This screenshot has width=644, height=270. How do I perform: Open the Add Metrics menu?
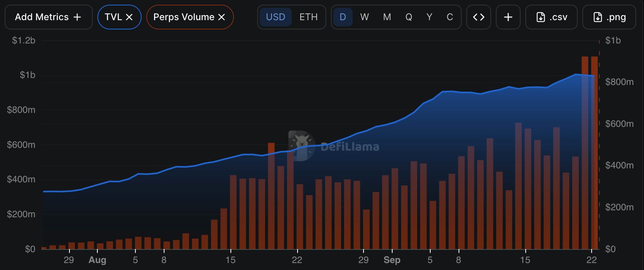click(x=48, y=17)
